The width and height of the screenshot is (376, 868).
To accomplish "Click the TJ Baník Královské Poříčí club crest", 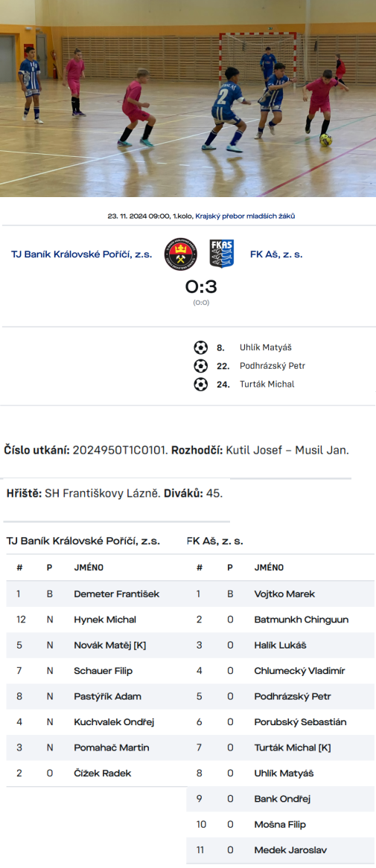I will tap(181, 254).
